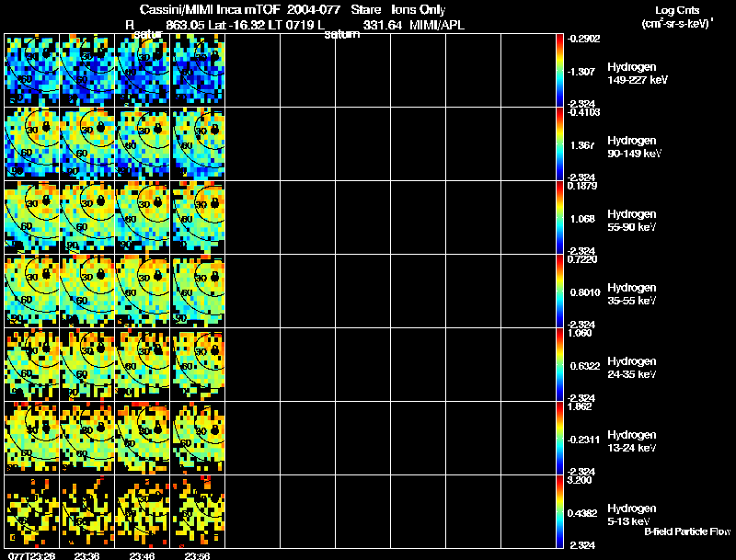Click the B-field Particle Flow label
The image size is (736, 560).
(x=687, y=531)
